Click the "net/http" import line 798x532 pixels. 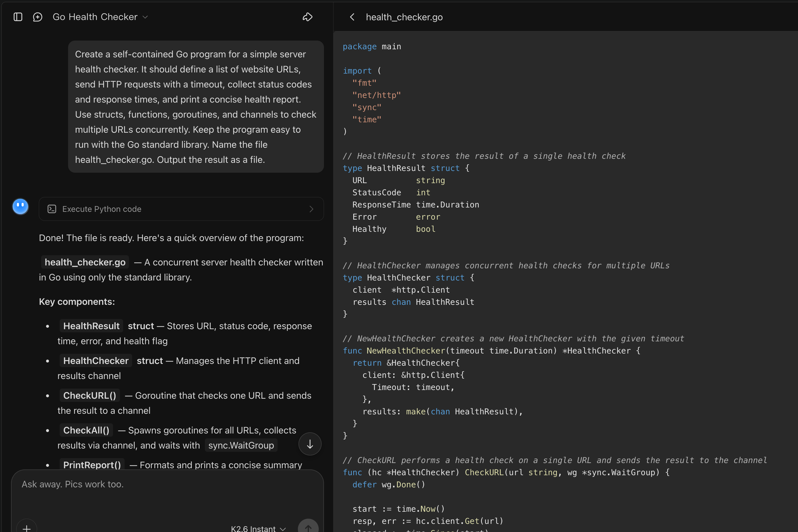click(377, 95)
